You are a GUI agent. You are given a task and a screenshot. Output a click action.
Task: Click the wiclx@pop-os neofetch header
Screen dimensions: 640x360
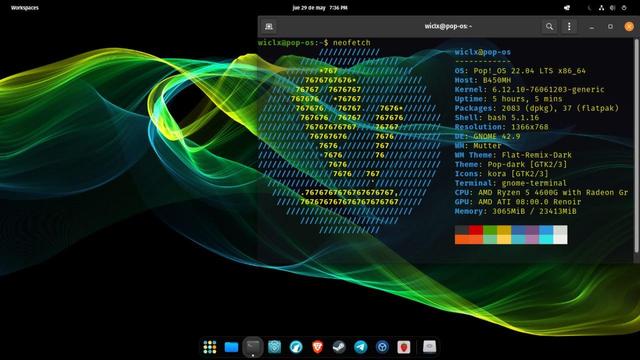coord(483,52)
